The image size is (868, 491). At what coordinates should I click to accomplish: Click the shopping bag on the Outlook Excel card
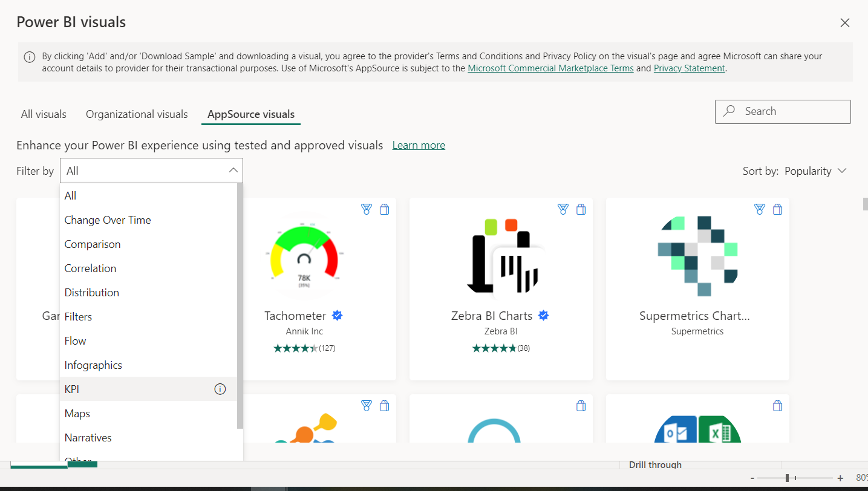[778, 406]
